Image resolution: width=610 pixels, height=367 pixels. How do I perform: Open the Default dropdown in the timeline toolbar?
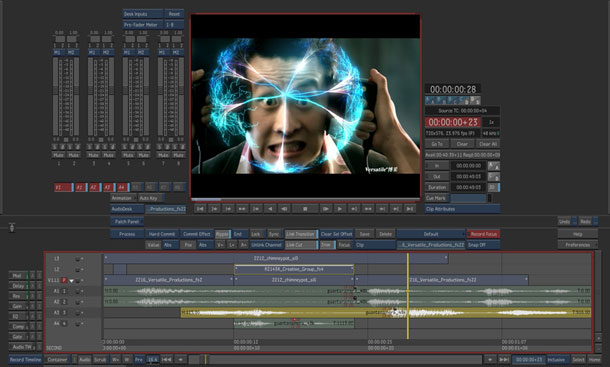point(431,234)
